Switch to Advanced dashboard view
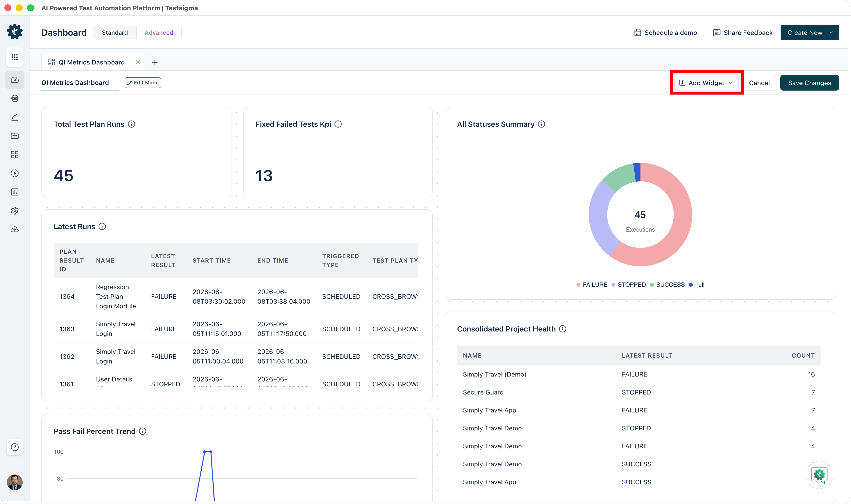This screenshot has height=504, width=851. pos(159,32)
